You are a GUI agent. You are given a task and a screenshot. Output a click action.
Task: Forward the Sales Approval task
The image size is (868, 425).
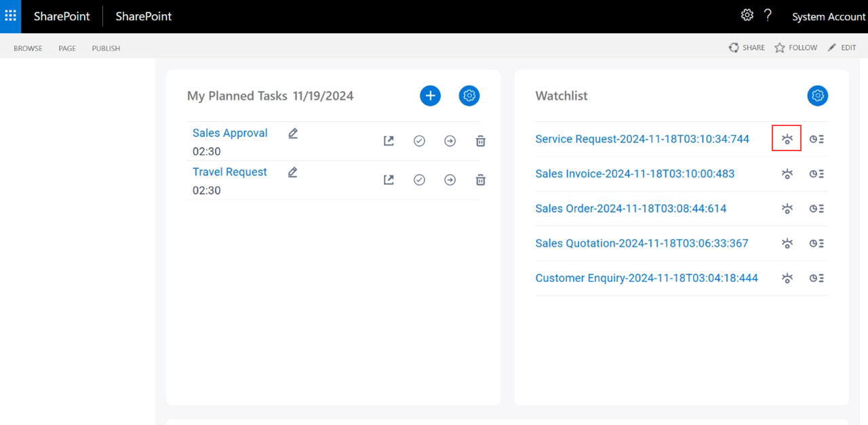point(450,141)
